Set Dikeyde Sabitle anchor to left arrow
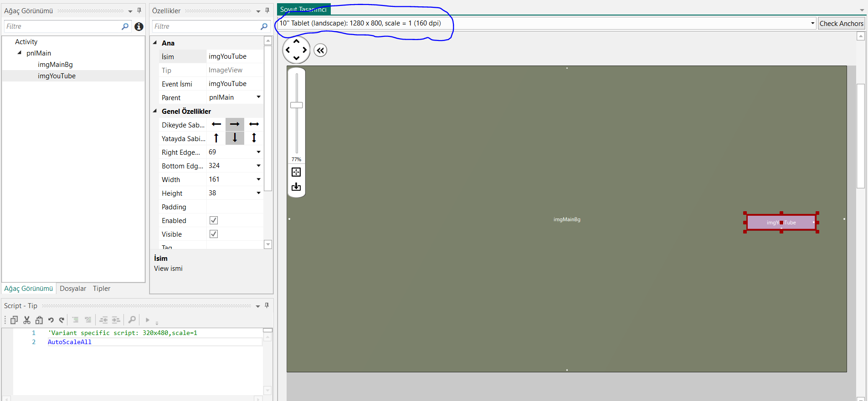This screenshot has width=868, height=401. pos(216,124)
